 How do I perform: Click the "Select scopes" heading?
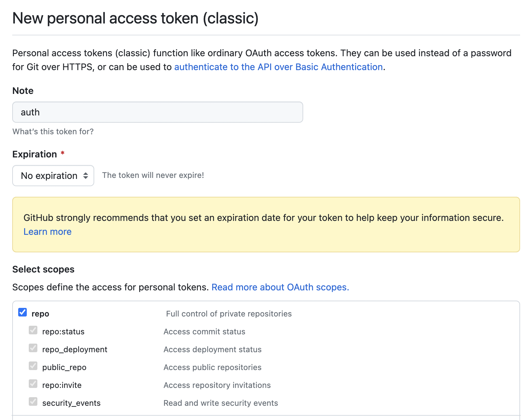click(43, 269)
